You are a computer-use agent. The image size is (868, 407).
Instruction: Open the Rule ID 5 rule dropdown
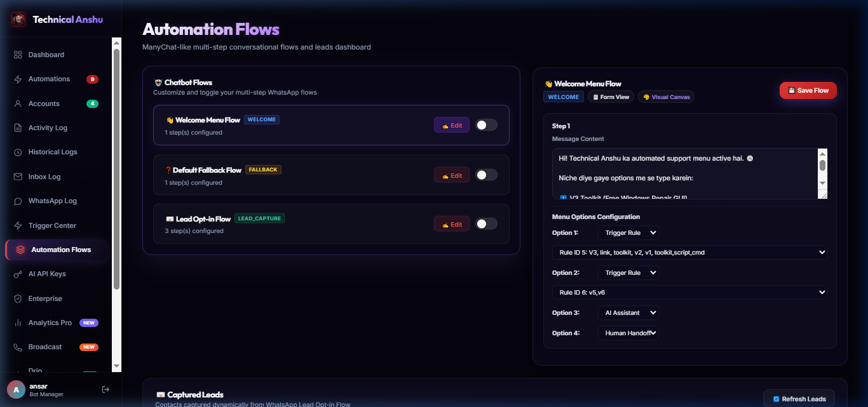[689, 253]
